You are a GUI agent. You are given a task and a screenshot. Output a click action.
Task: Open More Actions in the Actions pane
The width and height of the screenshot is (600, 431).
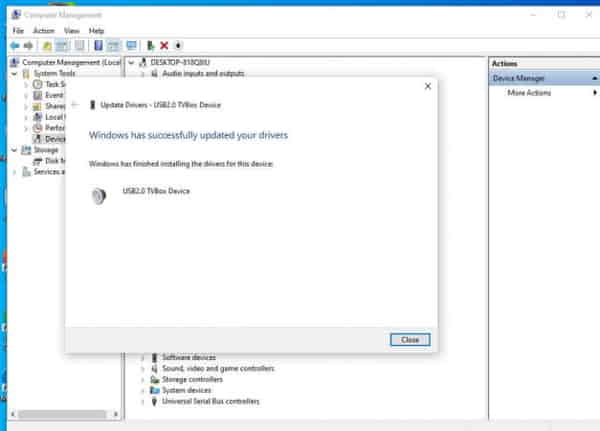coord(529,93)
